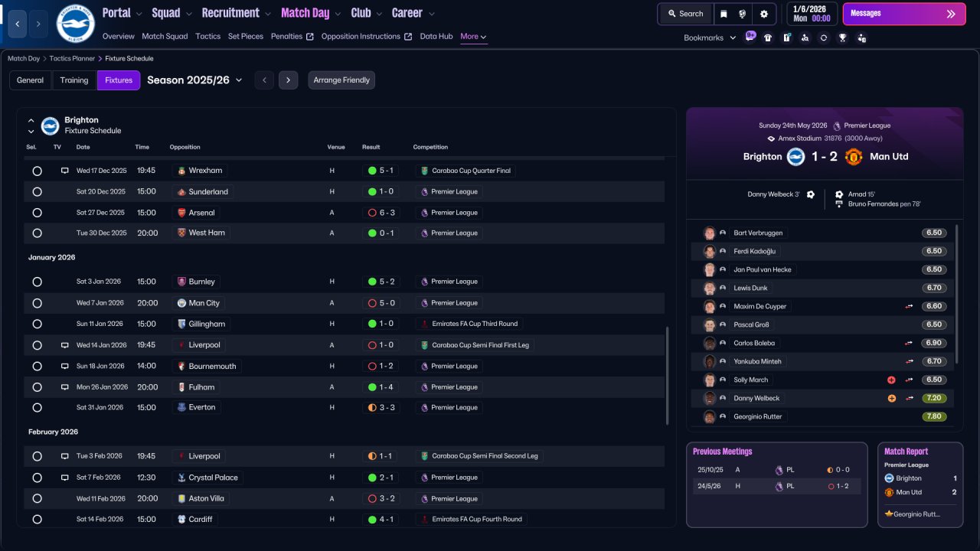
Task: Click the shirt squad shortcut icon
Action: (768, 37)
